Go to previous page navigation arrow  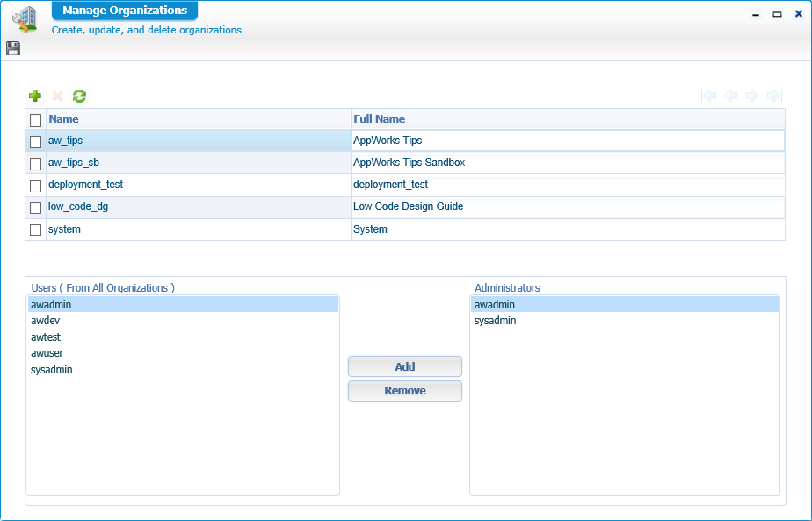[730, 96]
